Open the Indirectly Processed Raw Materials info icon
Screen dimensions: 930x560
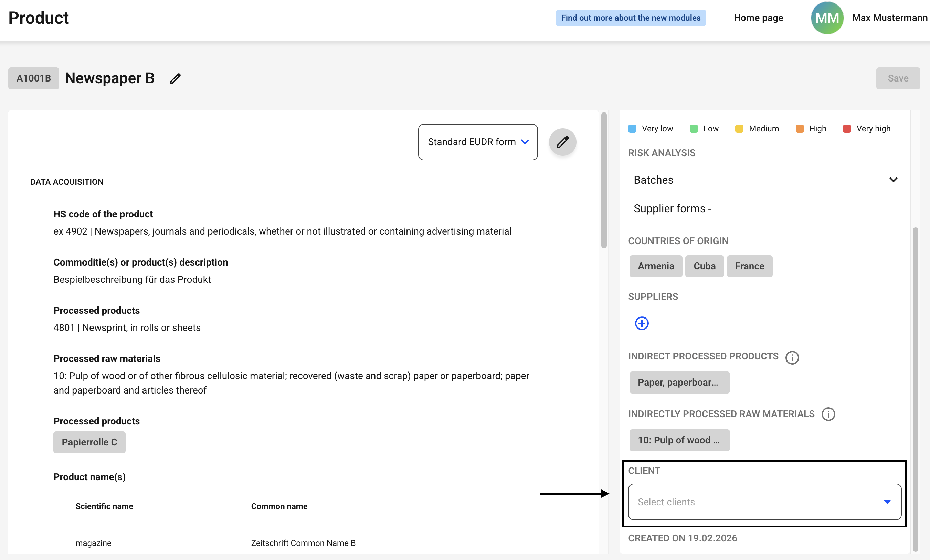click(x=828, y=414)
